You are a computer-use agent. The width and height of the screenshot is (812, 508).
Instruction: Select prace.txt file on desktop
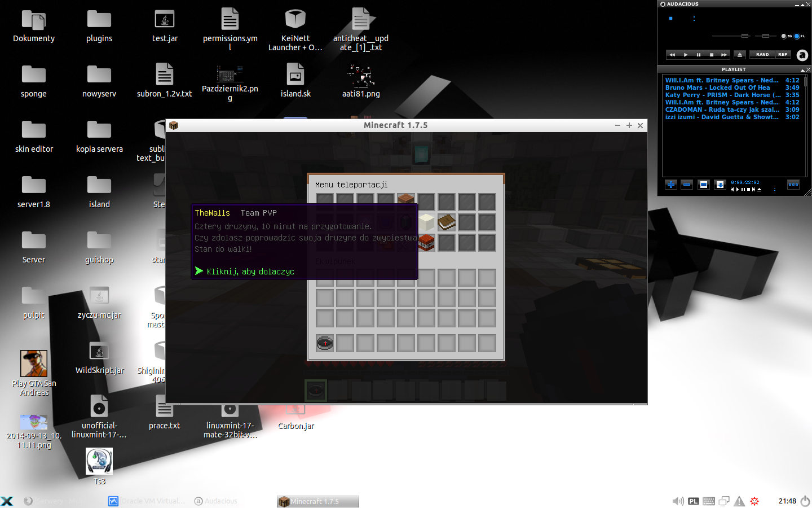tap(165, 413)
